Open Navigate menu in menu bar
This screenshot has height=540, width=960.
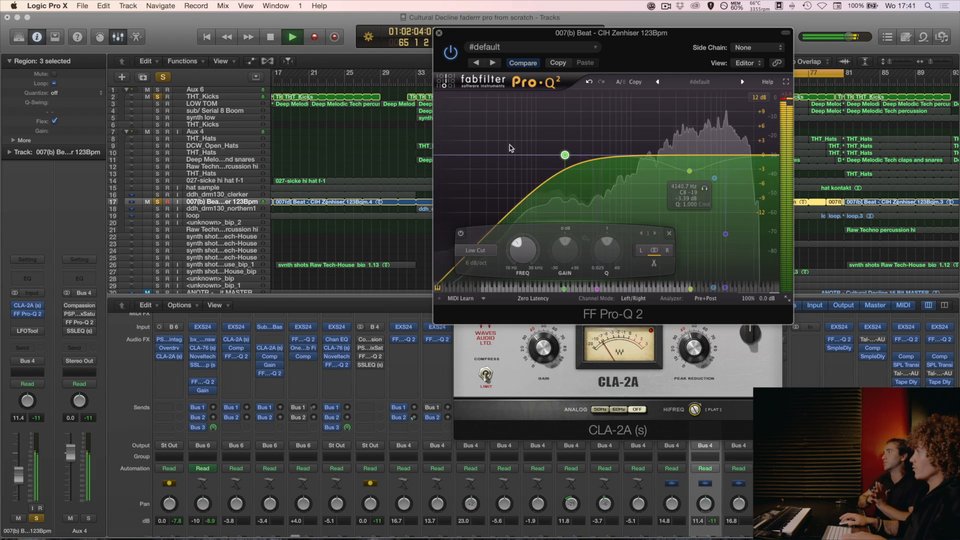point(160,6)
